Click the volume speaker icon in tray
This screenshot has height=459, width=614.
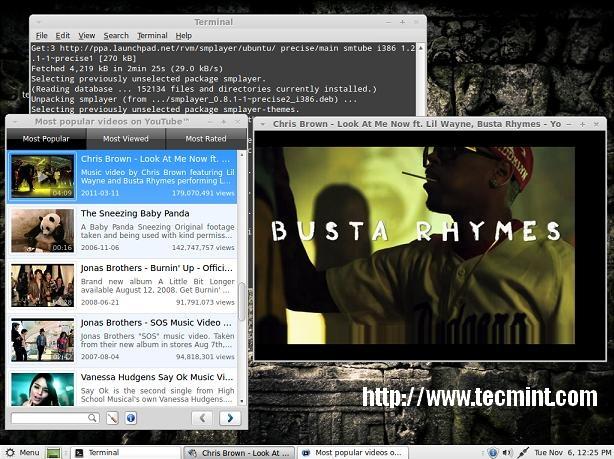[x=507, y=453]
